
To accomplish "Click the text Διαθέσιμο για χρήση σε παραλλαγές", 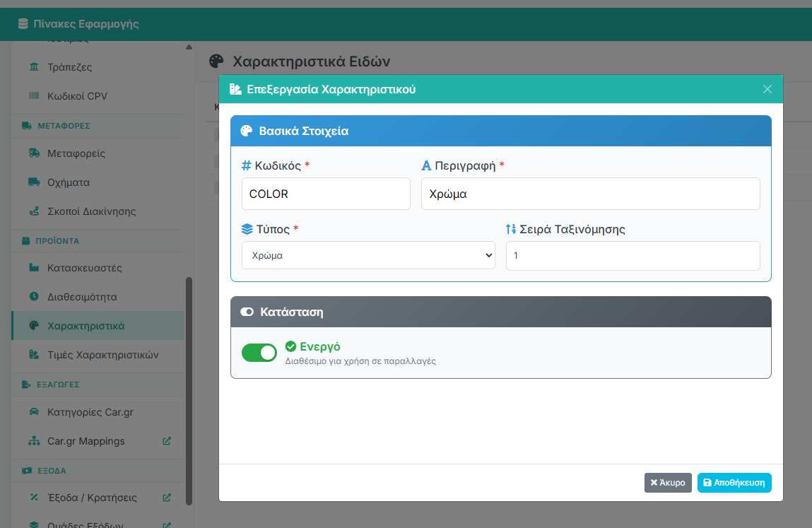I will click(360, 361).
